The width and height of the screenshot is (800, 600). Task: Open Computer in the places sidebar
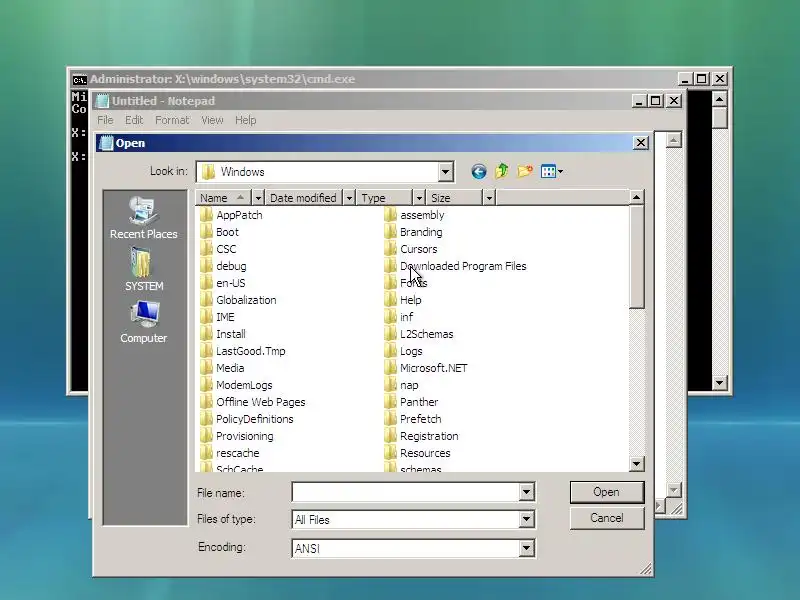click(x=143, y=322)
